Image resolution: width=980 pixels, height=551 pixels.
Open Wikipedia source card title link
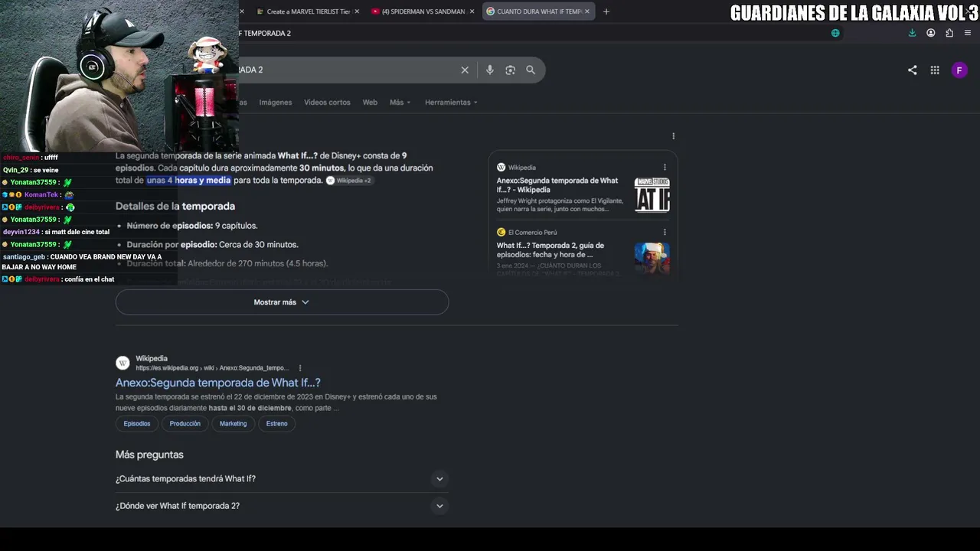coord(557,185)
